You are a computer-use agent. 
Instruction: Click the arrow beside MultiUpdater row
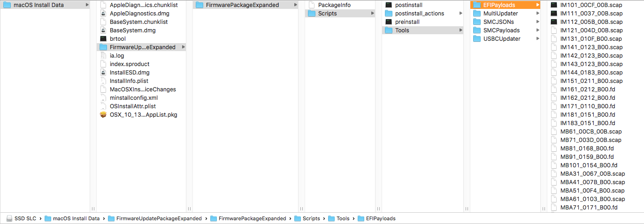pos(538,14)
